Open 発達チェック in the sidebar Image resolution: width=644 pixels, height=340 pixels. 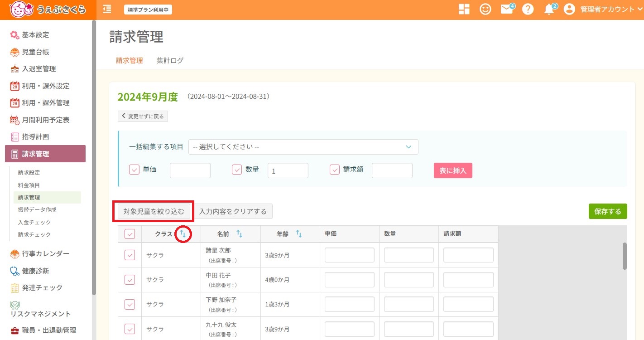click(36, 287)
